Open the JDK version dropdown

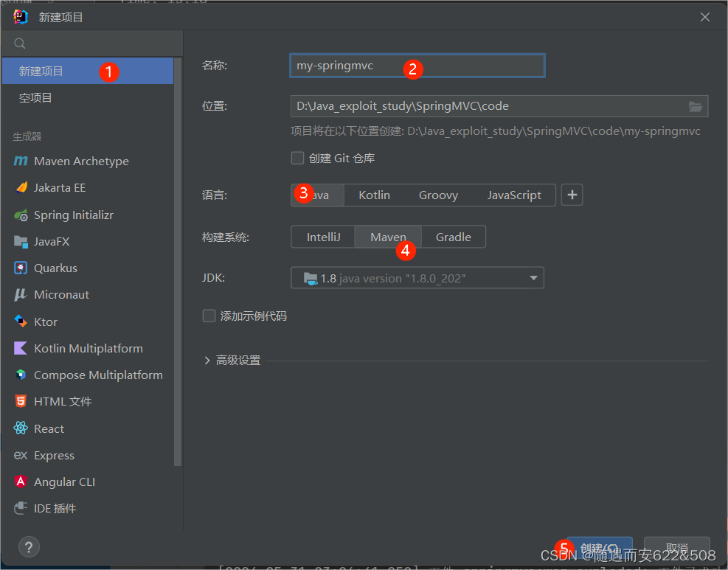coord(533,277)
